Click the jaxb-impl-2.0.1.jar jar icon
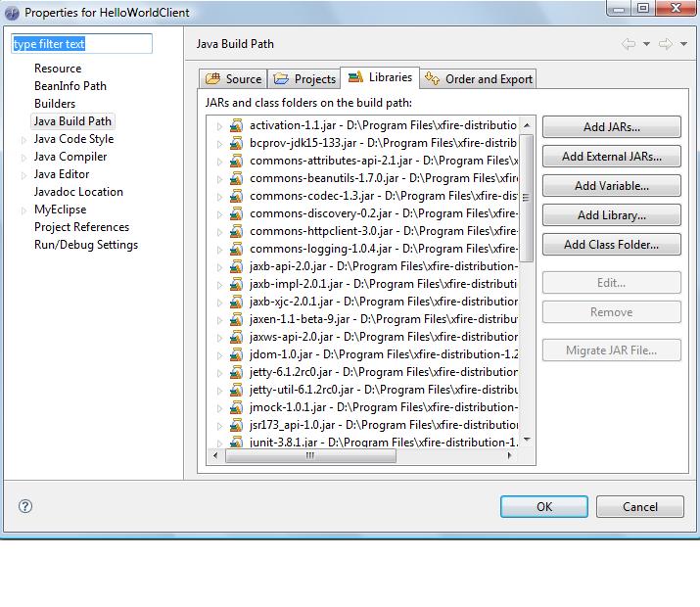This screenshot has width=700, height=607. (236, 284)
